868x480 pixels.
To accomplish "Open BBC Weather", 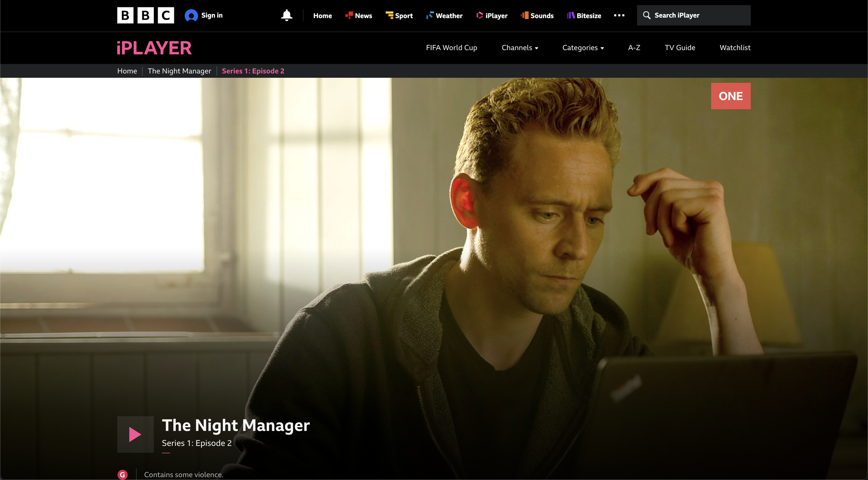I will point(444,16).
